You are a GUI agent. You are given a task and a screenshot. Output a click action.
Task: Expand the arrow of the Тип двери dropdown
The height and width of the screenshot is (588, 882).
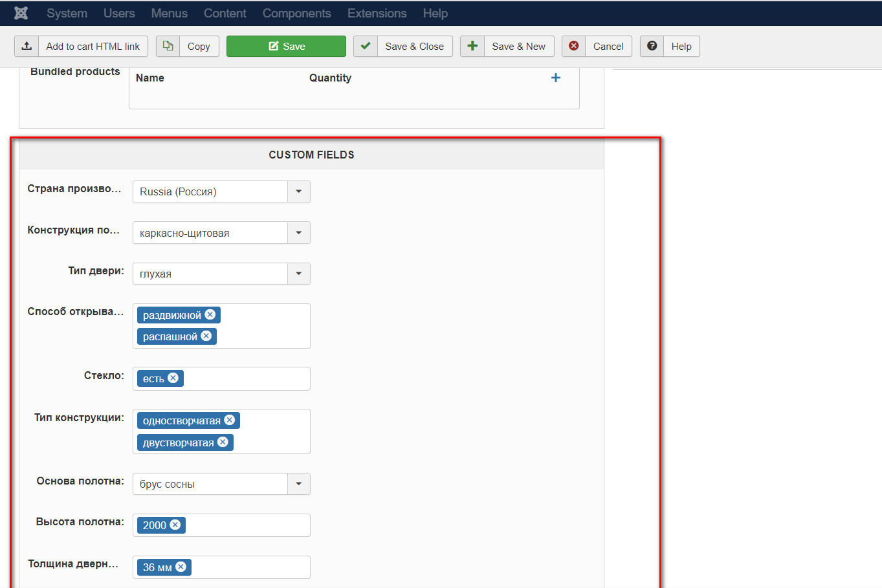299,274
